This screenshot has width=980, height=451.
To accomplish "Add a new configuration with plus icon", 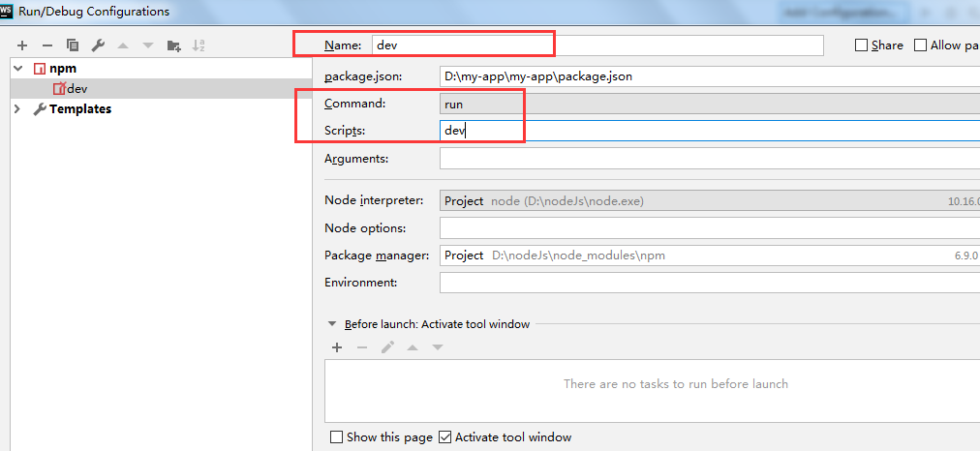I will [x=22, y=45].
